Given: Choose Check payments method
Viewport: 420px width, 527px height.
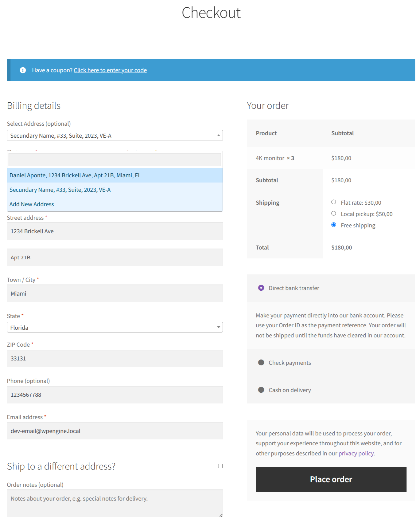Looking at the screenshot, I should click(x=261, y=363).
